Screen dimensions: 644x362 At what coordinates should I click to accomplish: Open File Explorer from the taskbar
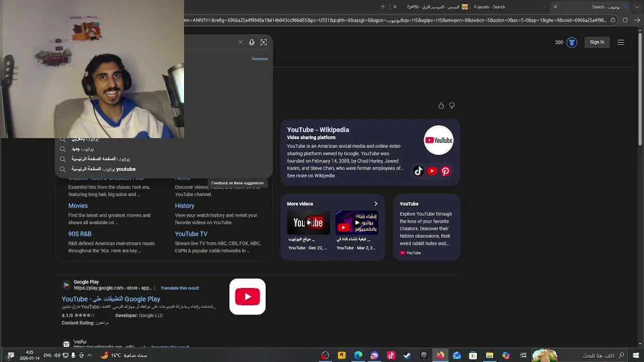490,355
